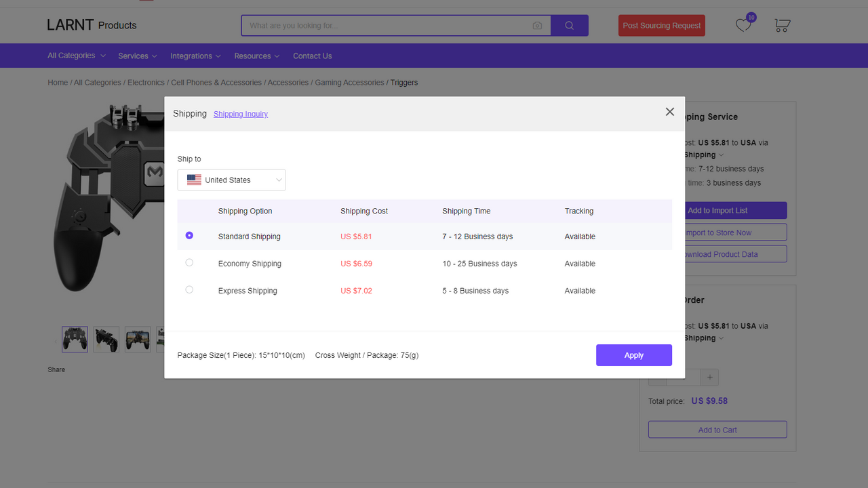
Task: Select the Economy Shipping radio button
Action: click(x=189, y=262)
